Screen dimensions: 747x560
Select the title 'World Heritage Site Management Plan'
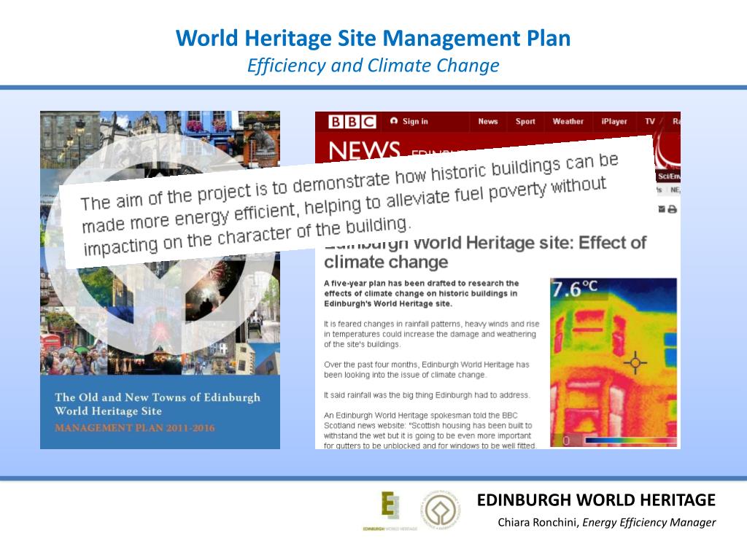coord(373,38)
